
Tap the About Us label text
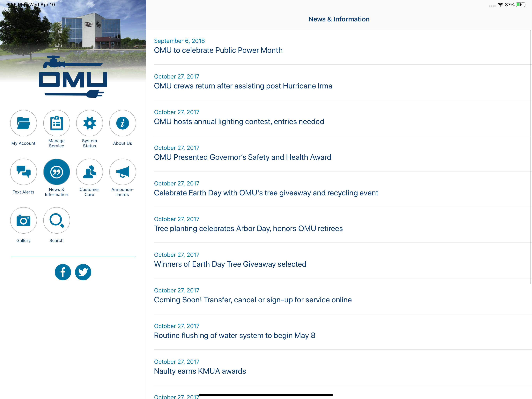click(x=123, y=143)
